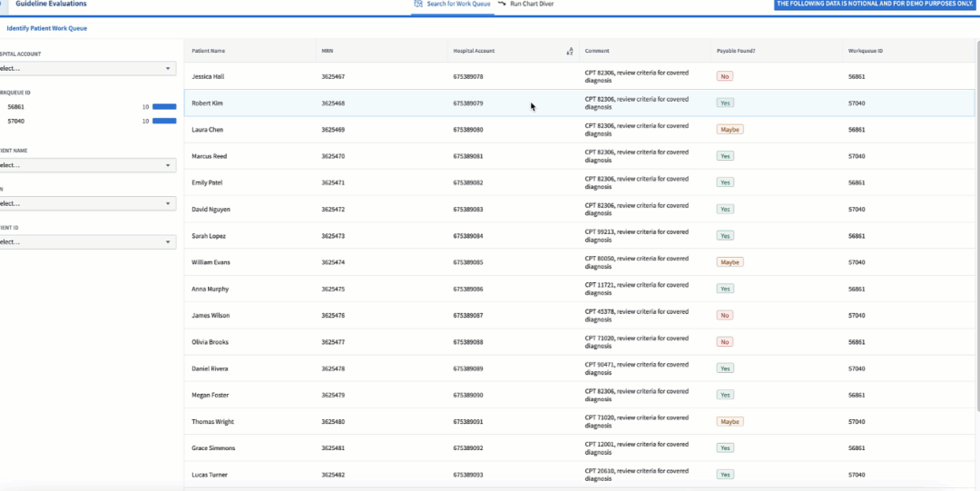Expand the MRN filter dropdown
Viewport: 980px width, 491px height.
tap(87, 203)
